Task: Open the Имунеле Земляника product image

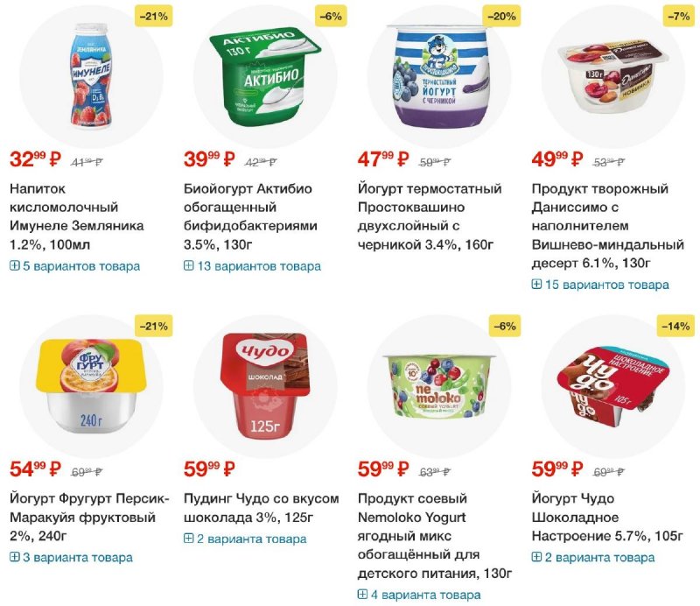Action: tap(91, 77)
